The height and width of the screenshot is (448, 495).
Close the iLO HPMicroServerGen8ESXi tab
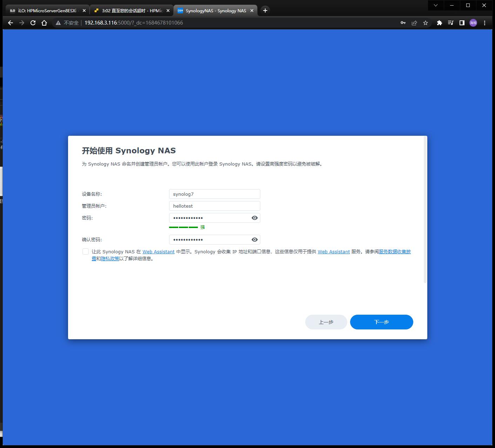(x=84, y=11)
